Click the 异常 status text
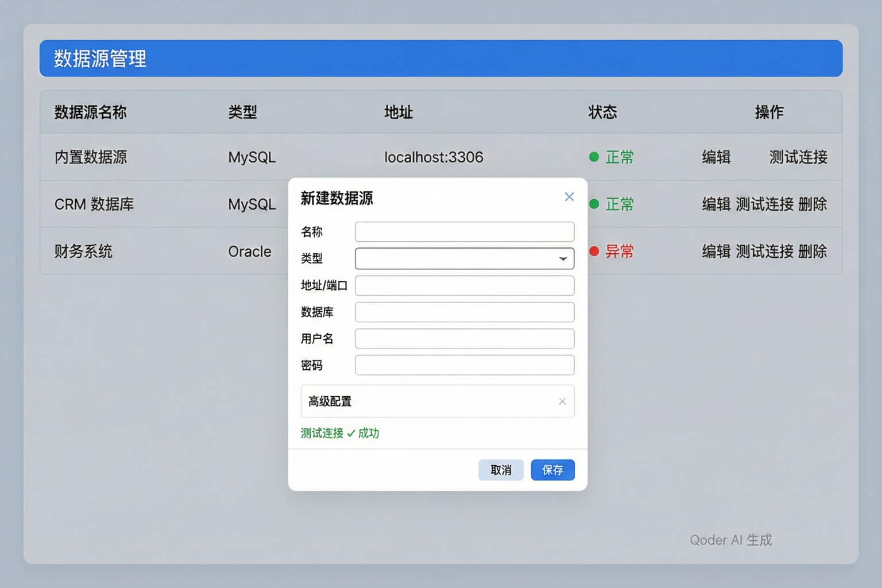The height and width of the screenshot is (588, 882). (620, 252)
